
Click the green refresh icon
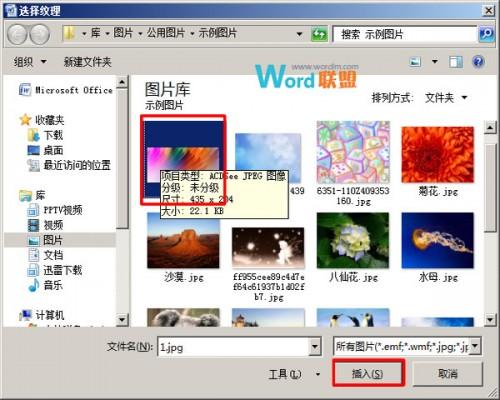click(x=319, y=34)
